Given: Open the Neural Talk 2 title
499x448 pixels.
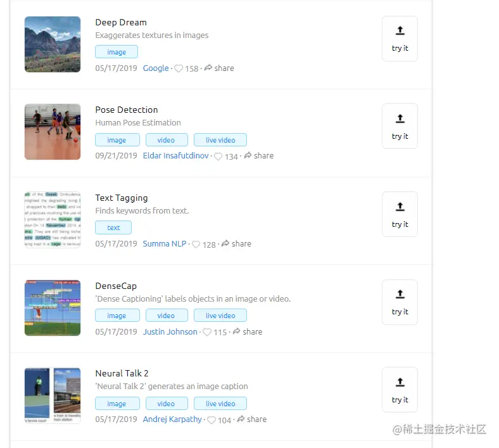Looking at the screenshot, I should point(122,373).
